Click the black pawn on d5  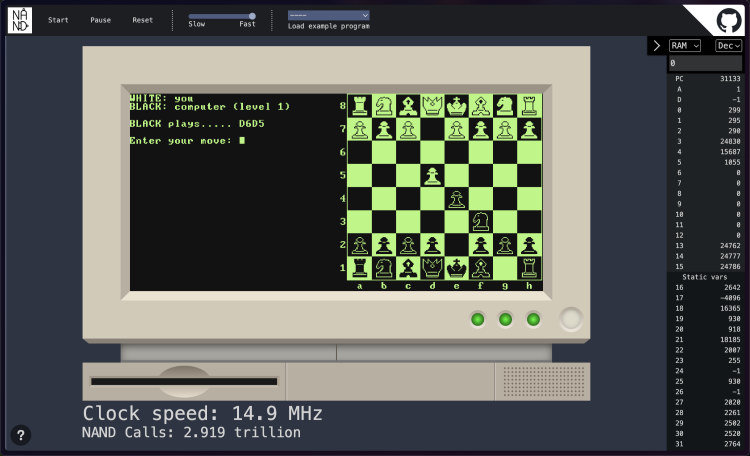point(432,175)
